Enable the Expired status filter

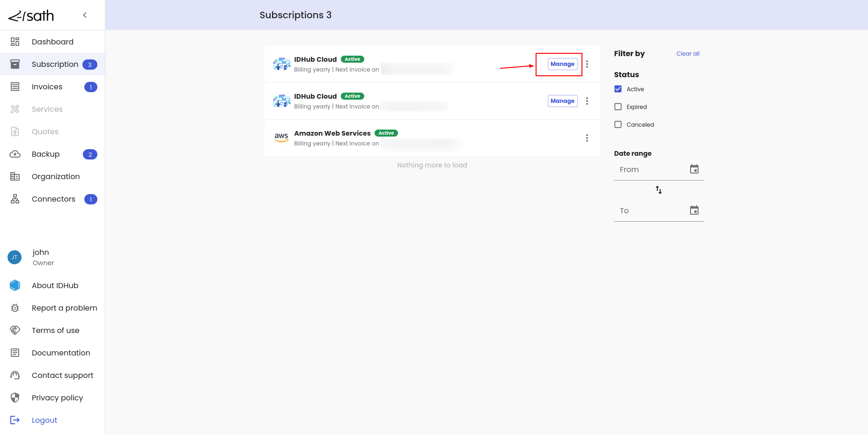618,107
